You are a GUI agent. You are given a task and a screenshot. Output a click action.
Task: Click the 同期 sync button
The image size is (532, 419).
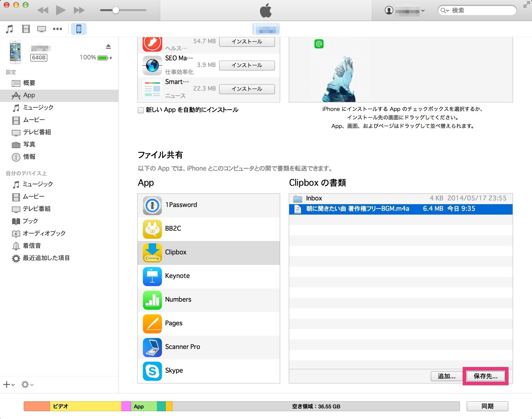click(487, 406)
